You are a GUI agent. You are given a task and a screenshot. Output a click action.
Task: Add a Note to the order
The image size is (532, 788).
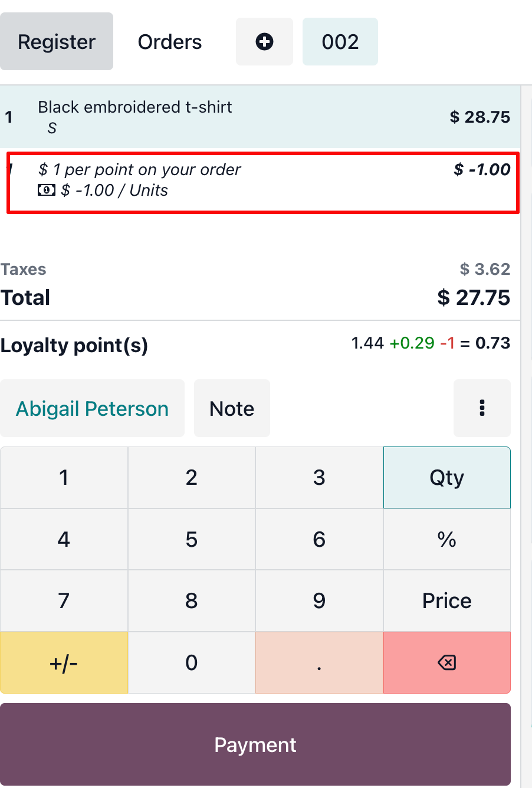tap(232, 408)
